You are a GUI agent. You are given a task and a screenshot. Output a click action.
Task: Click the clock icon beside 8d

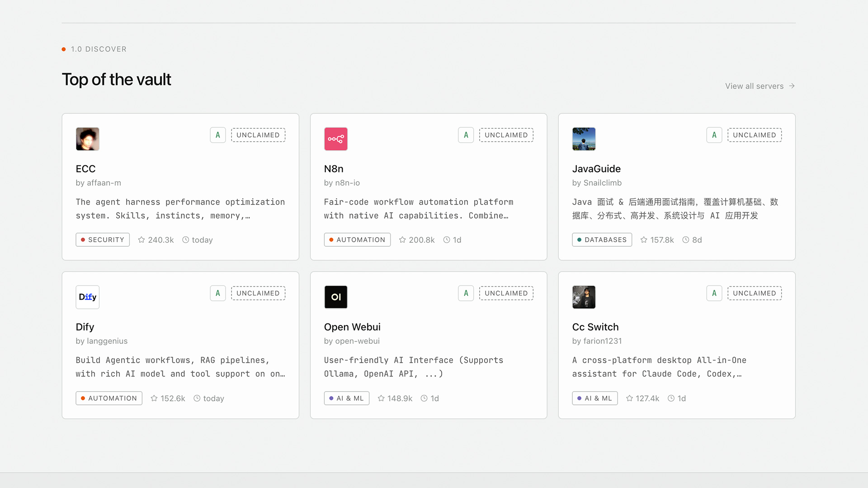click(686, 240)
